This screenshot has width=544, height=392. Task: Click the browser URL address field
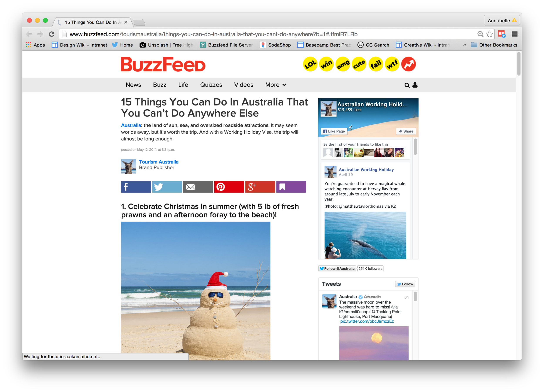[269, 34]
